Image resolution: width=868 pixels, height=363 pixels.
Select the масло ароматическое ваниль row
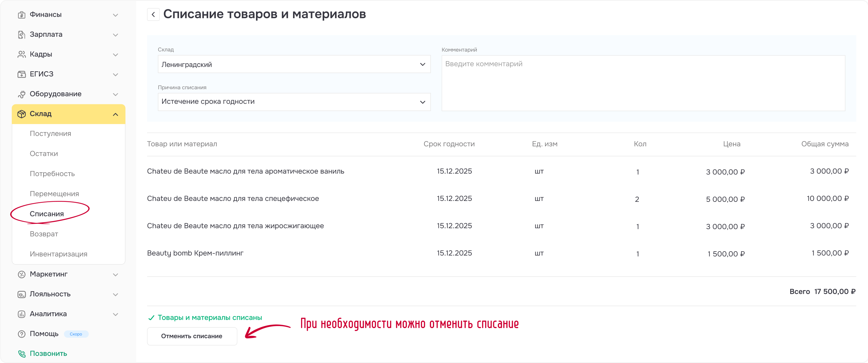(501, 171)
